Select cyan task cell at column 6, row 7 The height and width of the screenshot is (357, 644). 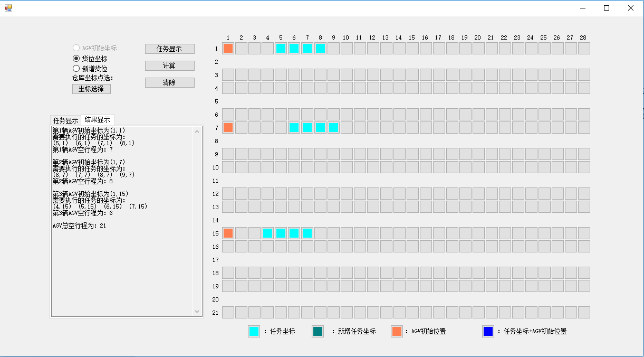point(294,127)
